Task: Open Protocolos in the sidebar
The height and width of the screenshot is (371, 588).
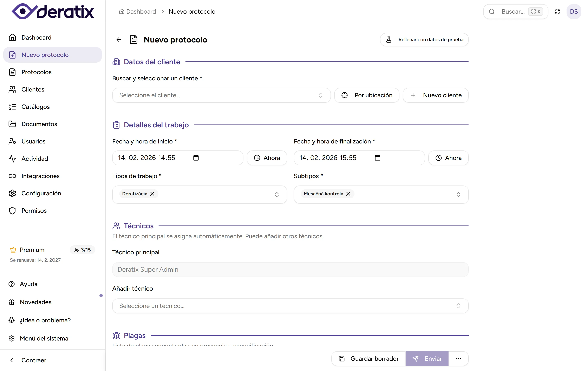Action: point(36,72)
